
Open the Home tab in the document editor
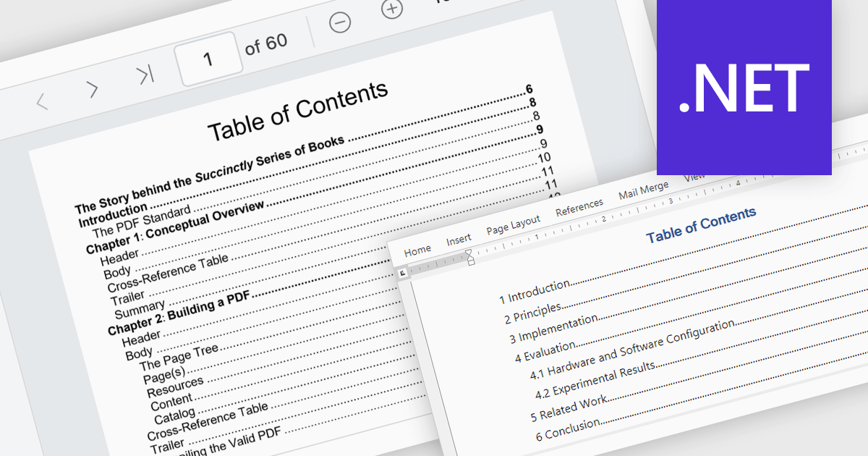coord(417,250)
